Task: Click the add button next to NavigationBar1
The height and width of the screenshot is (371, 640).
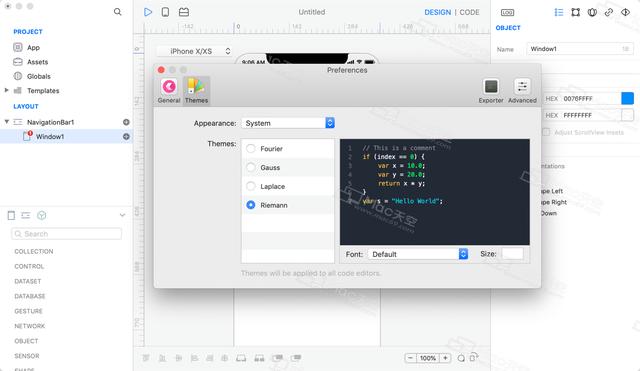Action: click(126, 122)
